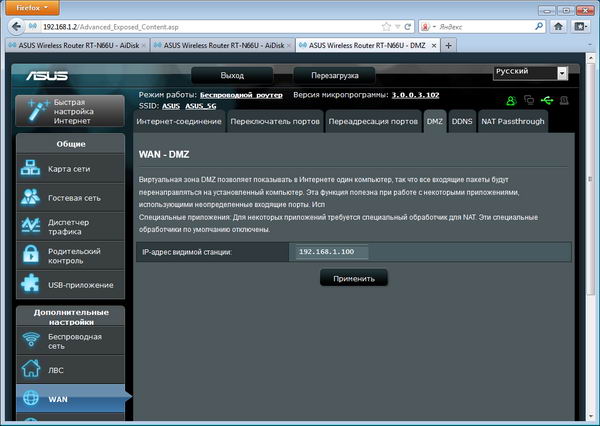Click the ASUS SSID link

tap(171, 106)
